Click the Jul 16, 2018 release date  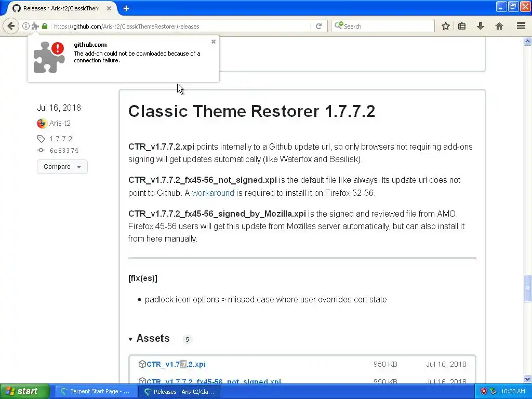coord(59,108)
